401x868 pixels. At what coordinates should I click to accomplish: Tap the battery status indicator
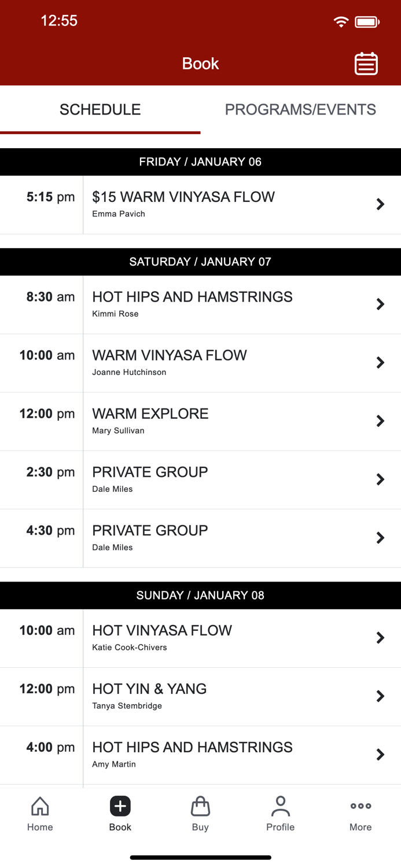[x=366, y=21]
